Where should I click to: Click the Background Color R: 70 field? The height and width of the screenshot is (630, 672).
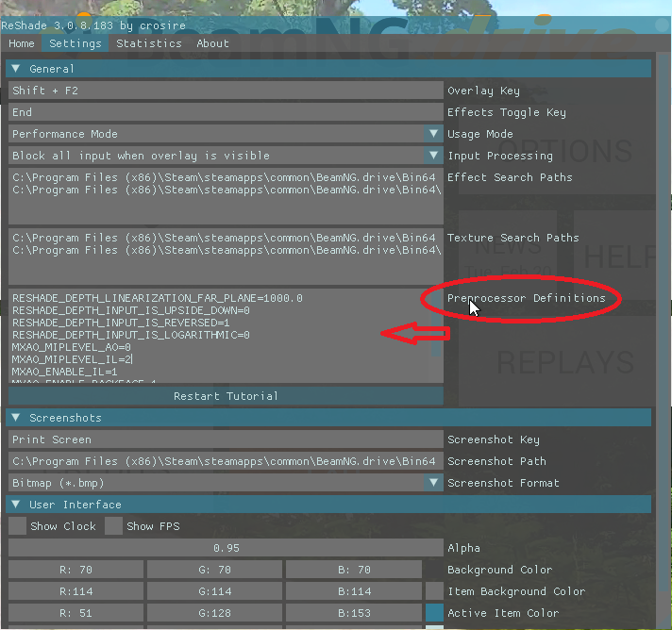pyautogui.click(x=76, y=570)
